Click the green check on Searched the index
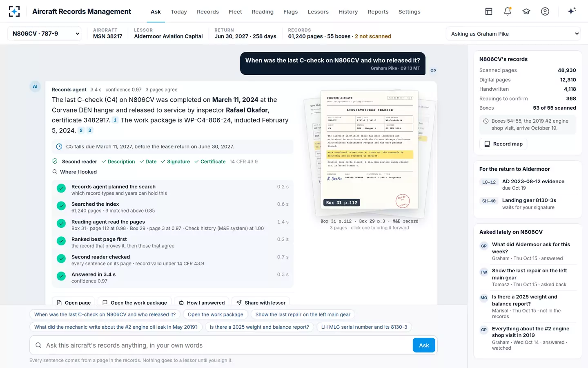 coord(61,206)
